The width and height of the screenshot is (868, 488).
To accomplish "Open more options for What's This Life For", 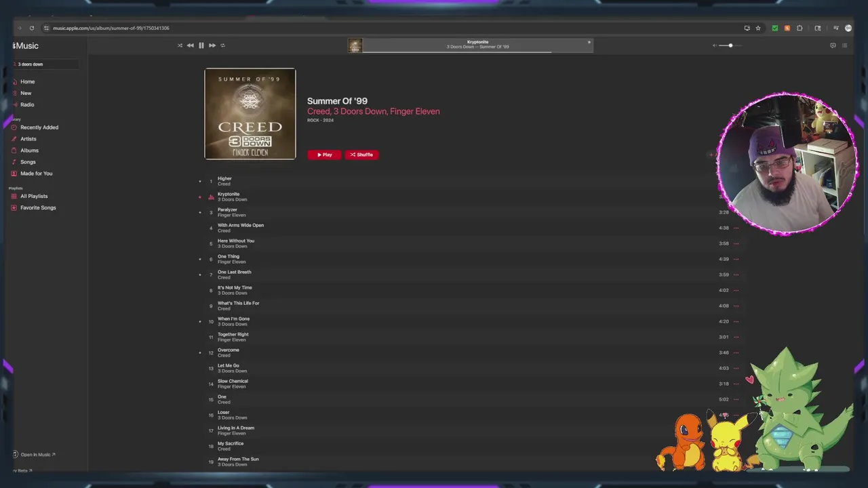I will point(736,306).
